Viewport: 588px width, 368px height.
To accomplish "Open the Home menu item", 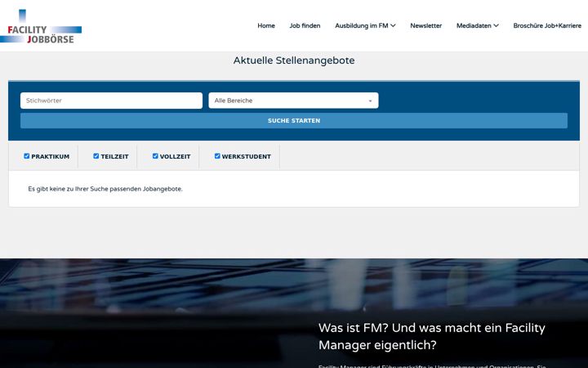I will click(x=266, y=25).
